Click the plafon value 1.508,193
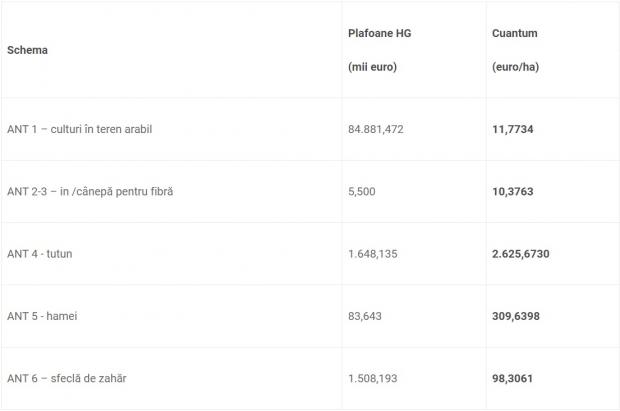620x411 pixels. tap(372, 378)
